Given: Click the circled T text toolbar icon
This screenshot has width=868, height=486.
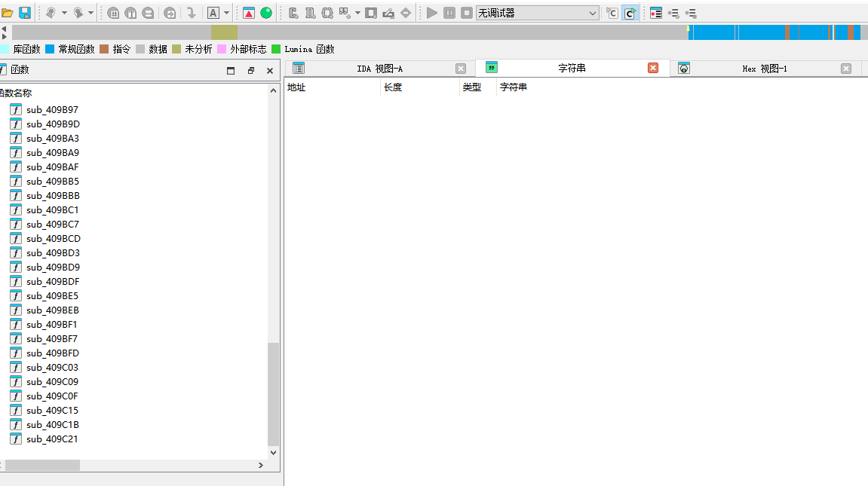Looking at the screenshot, I should tap(130, 13).
